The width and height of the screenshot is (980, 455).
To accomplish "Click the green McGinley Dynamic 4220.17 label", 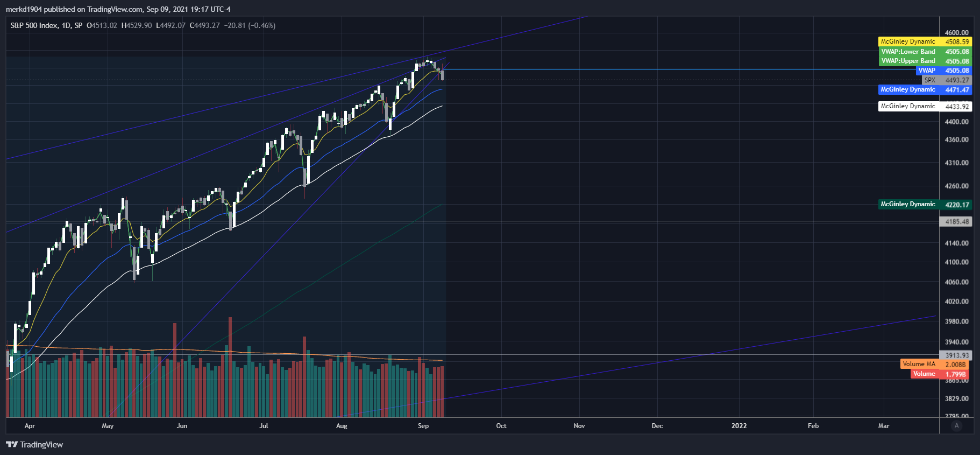I will coord(925,205).
